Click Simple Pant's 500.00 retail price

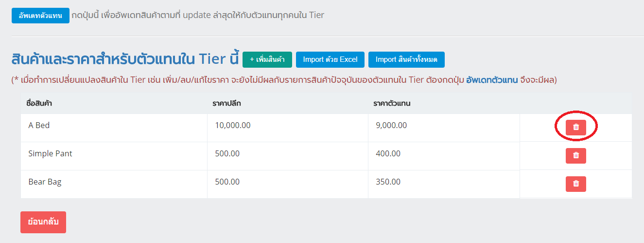pos(227,153)
